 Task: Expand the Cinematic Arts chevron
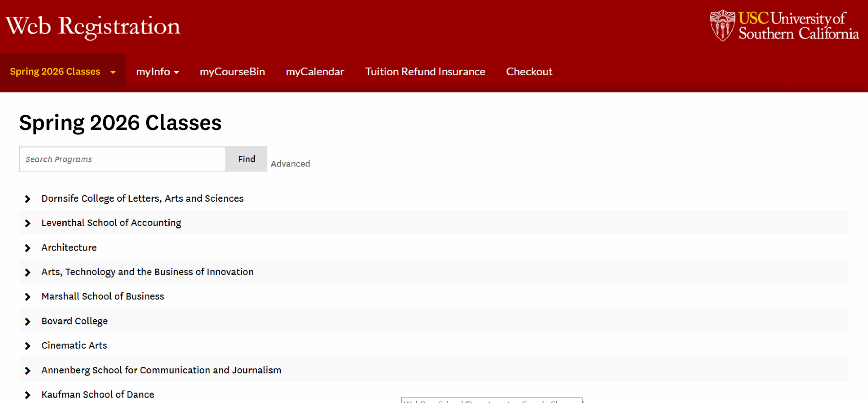pyautogui.click(x=27, y=346)
